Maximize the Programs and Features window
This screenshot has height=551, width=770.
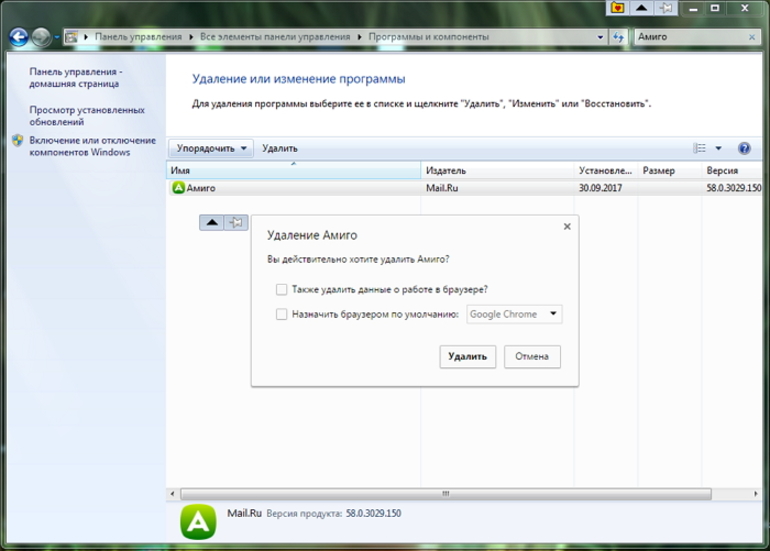[x=715, y=8]
